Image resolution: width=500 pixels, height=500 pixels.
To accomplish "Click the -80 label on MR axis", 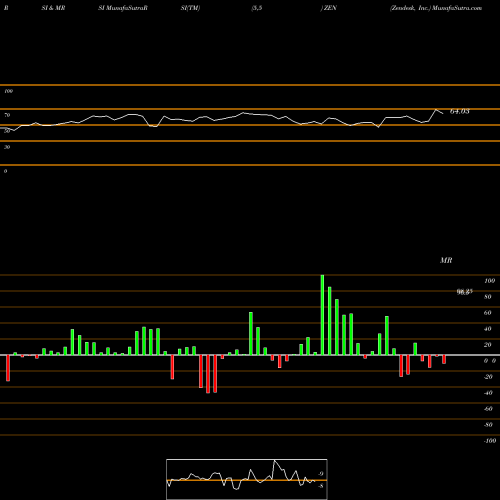I will tap(488, 425).
